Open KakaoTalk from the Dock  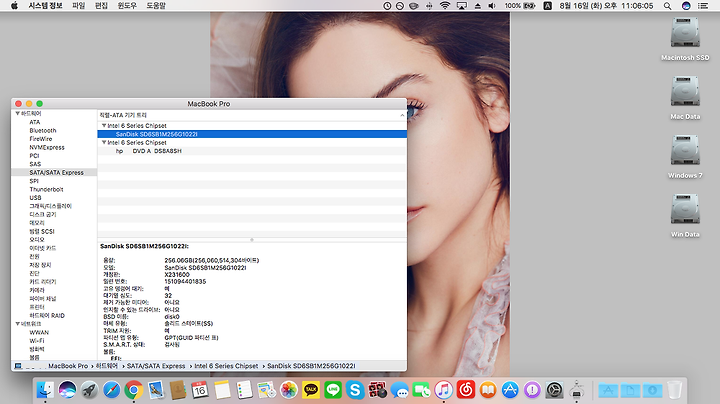pyautogui.click(x=311, y=390)
